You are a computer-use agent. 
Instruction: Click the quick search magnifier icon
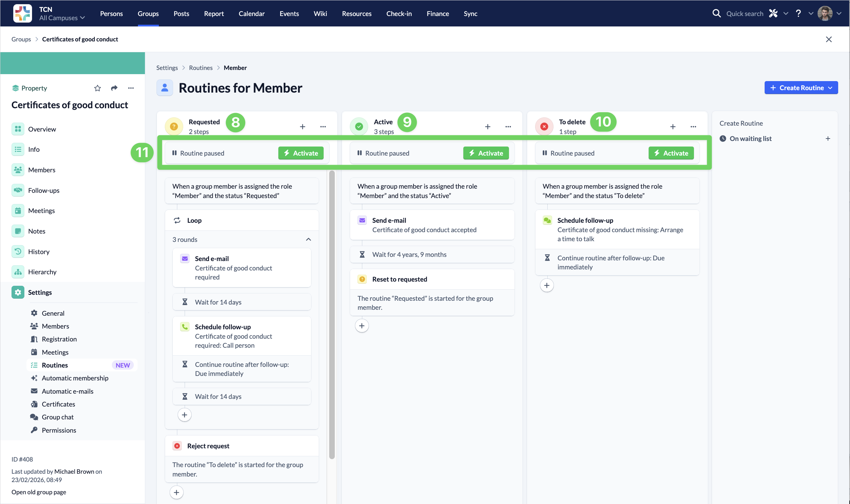(716, 14)
